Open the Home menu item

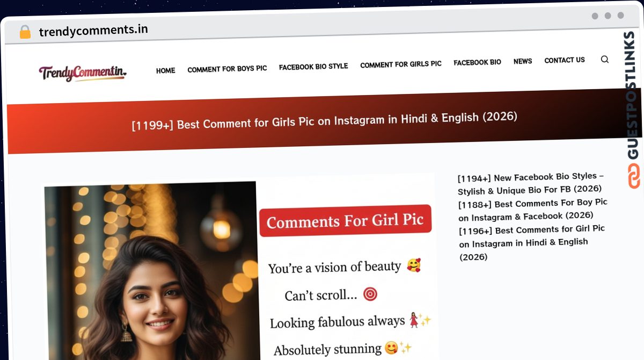point(166,70)
